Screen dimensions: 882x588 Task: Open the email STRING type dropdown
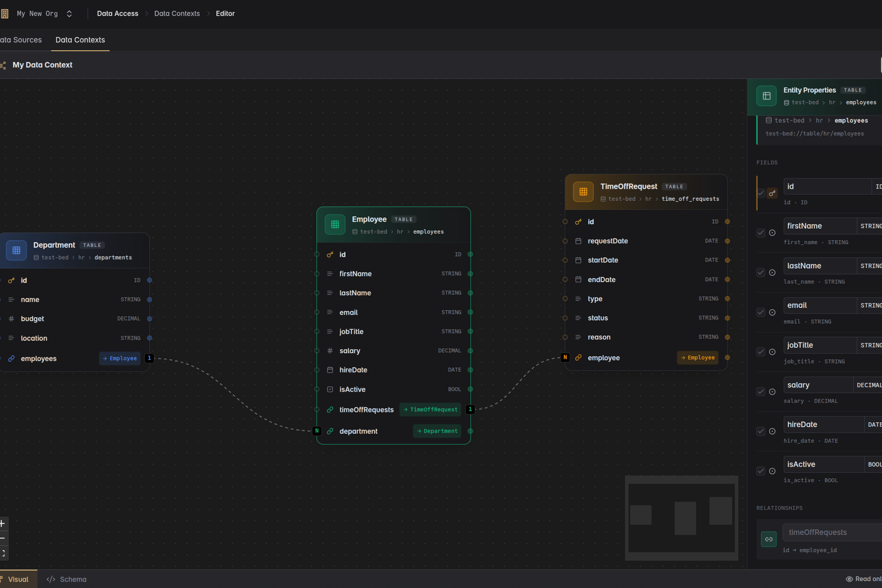pyautogui.click(x=870, y=305)
